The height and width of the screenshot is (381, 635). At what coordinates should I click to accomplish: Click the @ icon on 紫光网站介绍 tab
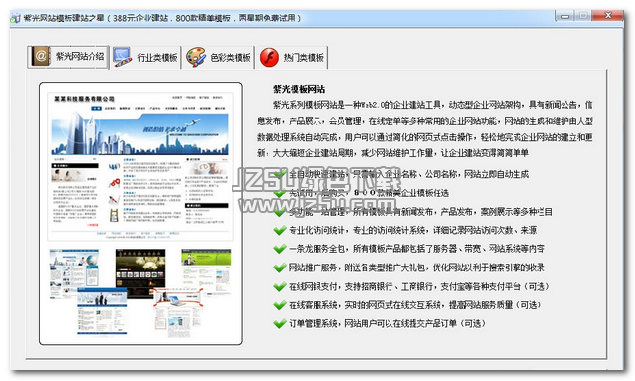[40, 56]
